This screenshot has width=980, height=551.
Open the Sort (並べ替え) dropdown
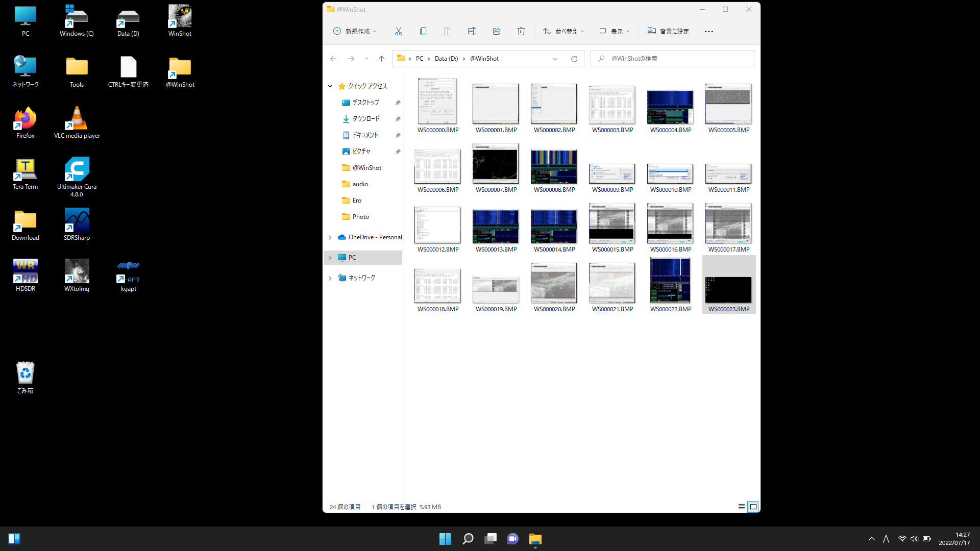(x=563, y=31)
